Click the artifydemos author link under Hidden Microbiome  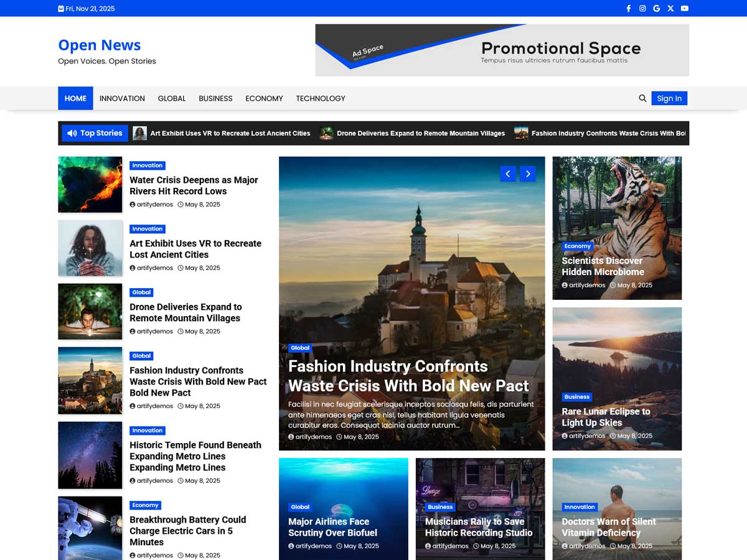pyautogui.click(x=585, y=285)
